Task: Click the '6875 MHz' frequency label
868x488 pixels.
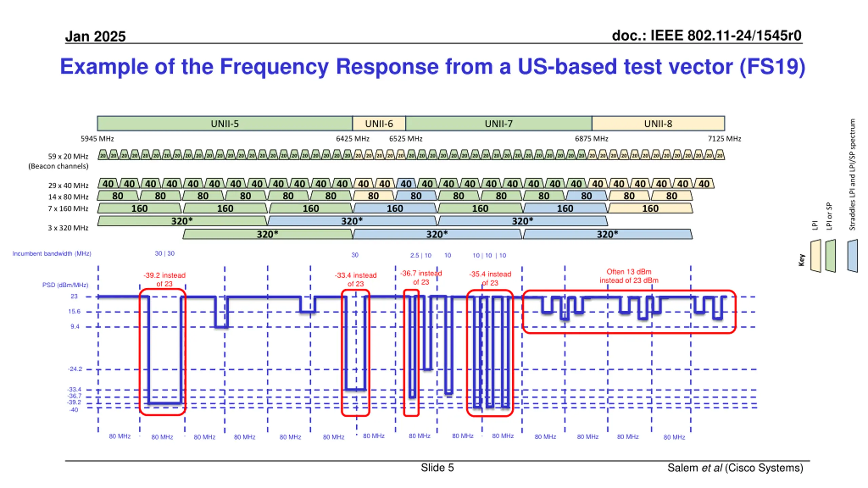Action: [x=592, y=139]
